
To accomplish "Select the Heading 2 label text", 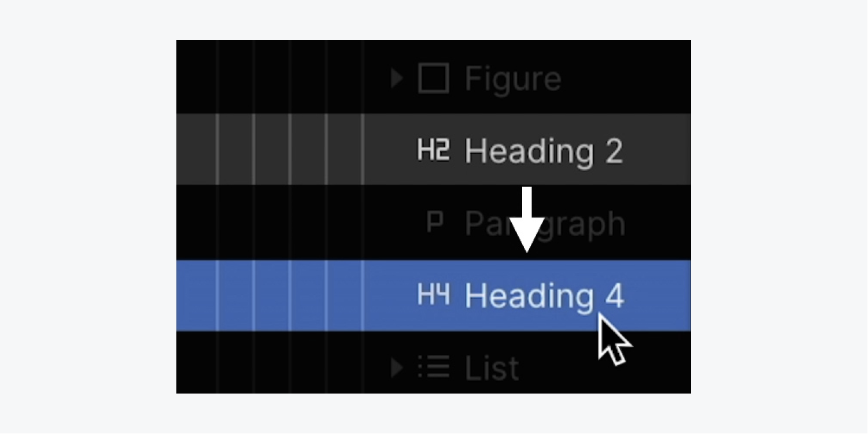I will 544,151.
